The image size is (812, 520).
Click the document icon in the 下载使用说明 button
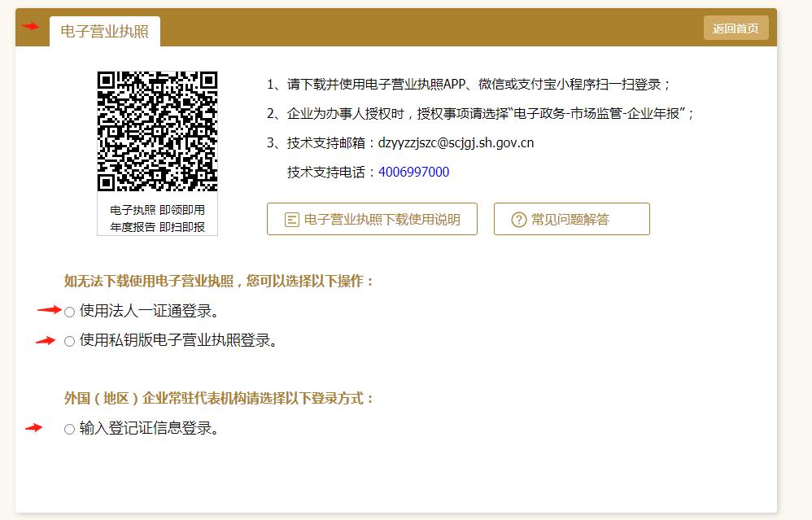pyautogui.click(x=290, y=220)
